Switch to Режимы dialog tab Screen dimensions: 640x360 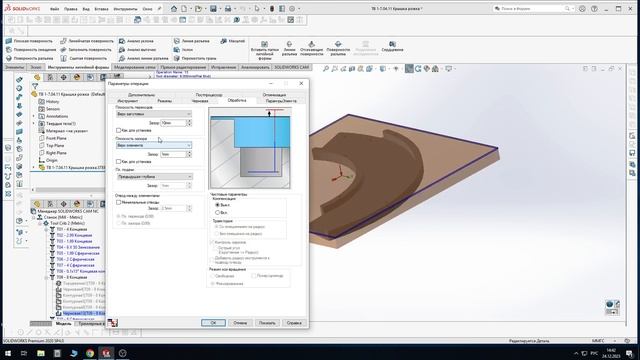(x=164, y=101)
